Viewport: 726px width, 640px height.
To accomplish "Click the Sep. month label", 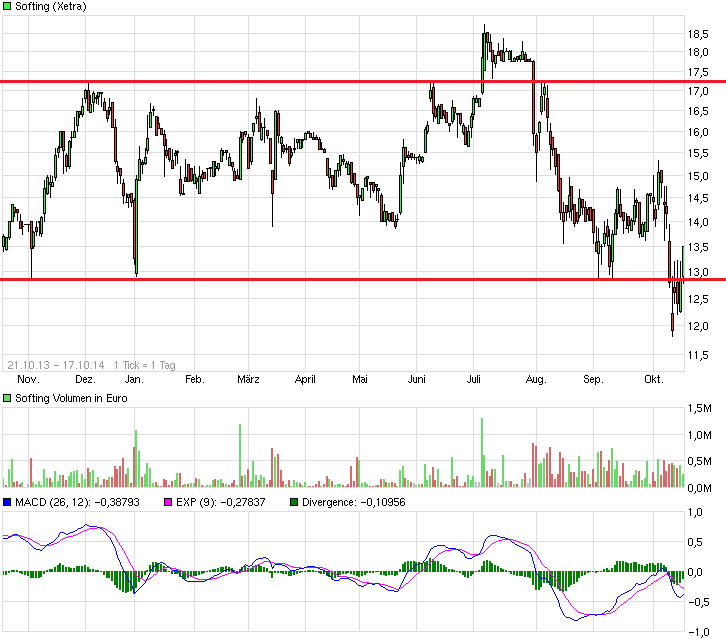I will coord(593,380).
